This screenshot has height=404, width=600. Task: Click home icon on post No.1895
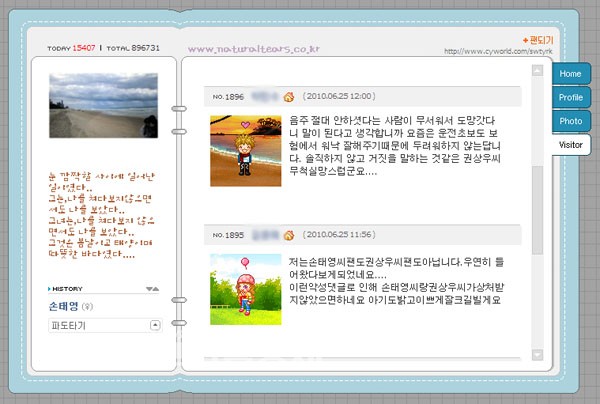pyautogui.click(x=289, y=234)
